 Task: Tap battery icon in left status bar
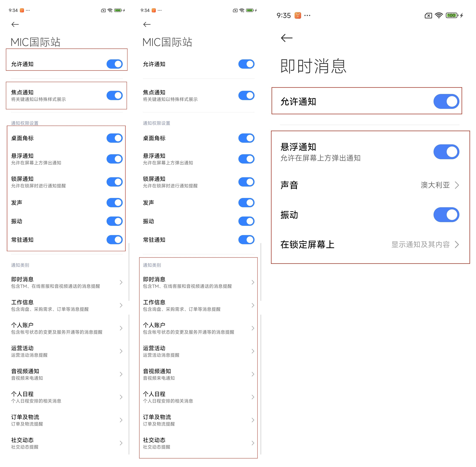tap(118, 10)
